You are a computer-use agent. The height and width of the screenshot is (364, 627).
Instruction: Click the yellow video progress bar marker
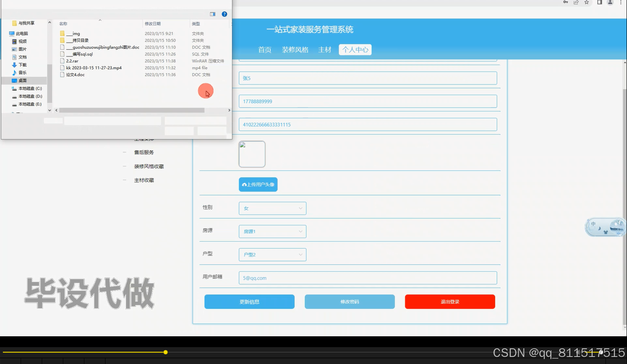(x=165, y=352)
